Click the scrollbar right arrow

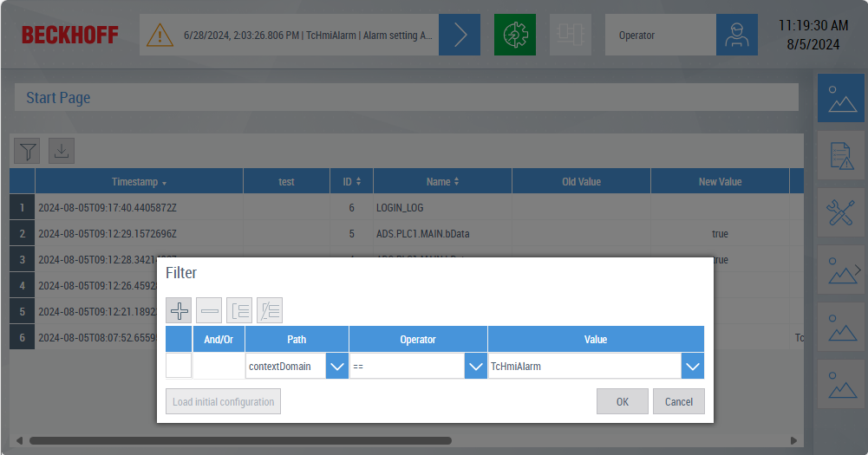pyautogui.click(x=793, y=440)
